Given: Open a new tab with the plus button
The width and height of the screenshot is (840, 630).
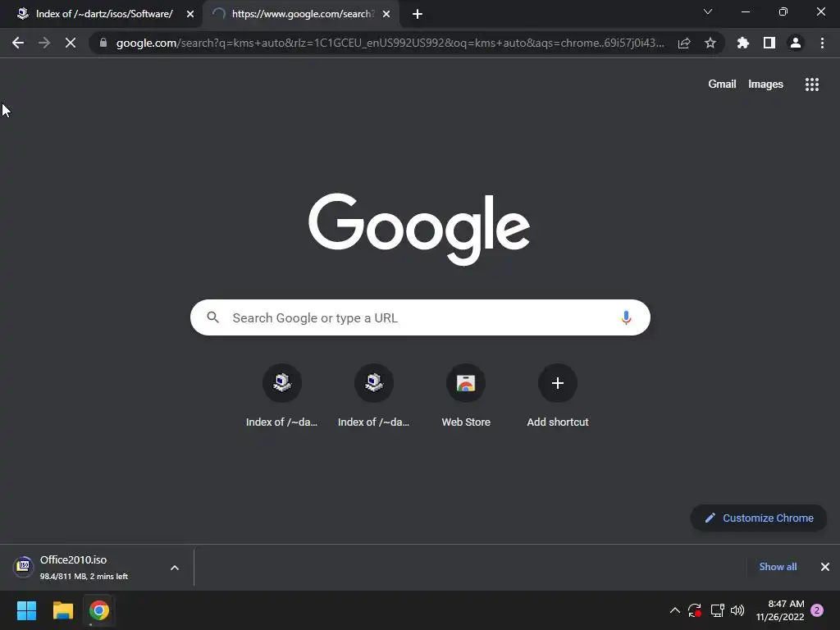Looking at the screenshot, I should pyautogui.click(x=418, y=14).
